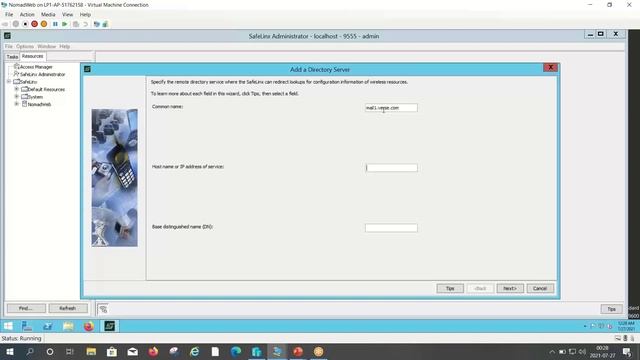
Task: Open the guest VM Start button
Action: tap(8, 326)
